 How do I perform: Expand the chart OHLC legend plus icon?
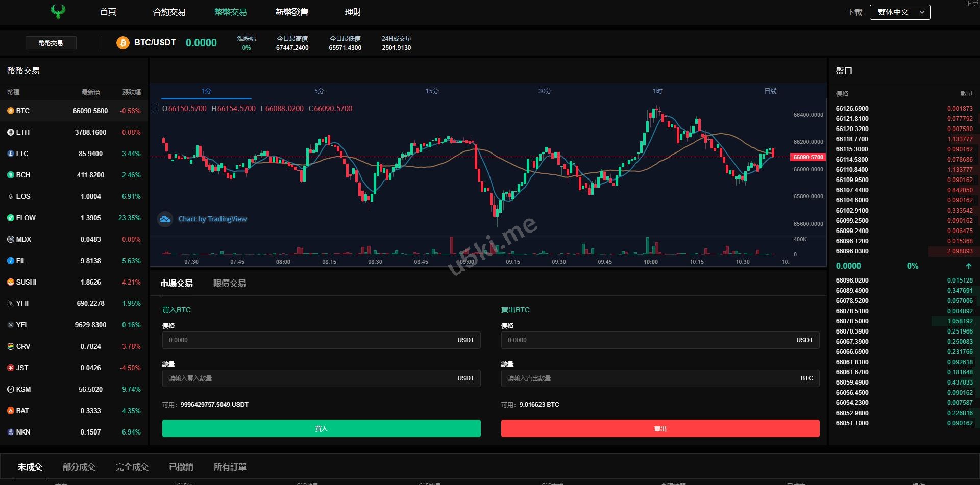(x=156, y=108)
